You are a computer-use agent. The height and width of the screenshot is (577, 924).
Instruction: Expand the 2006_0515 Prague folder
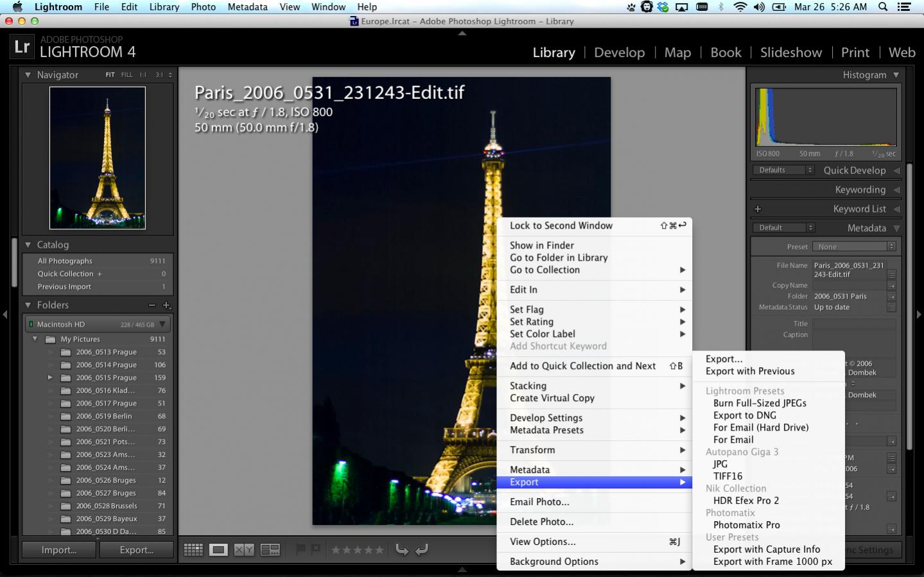(x=50, y=378)
